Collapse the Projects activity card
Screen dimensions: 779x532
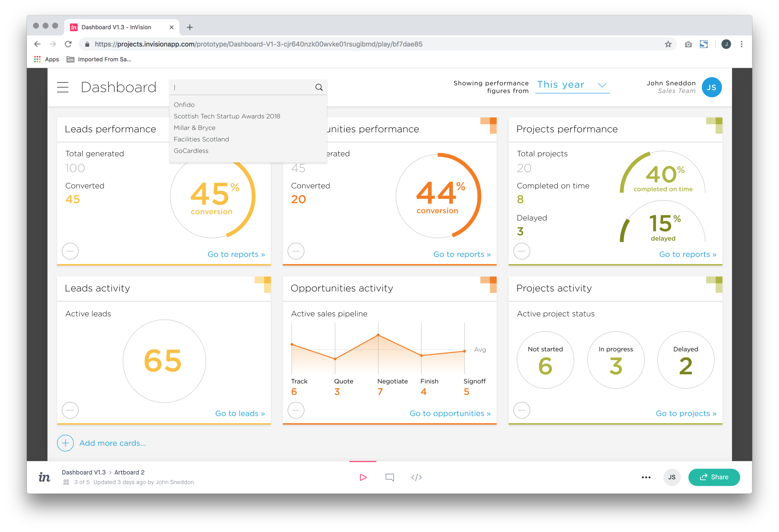click(522, 410)
